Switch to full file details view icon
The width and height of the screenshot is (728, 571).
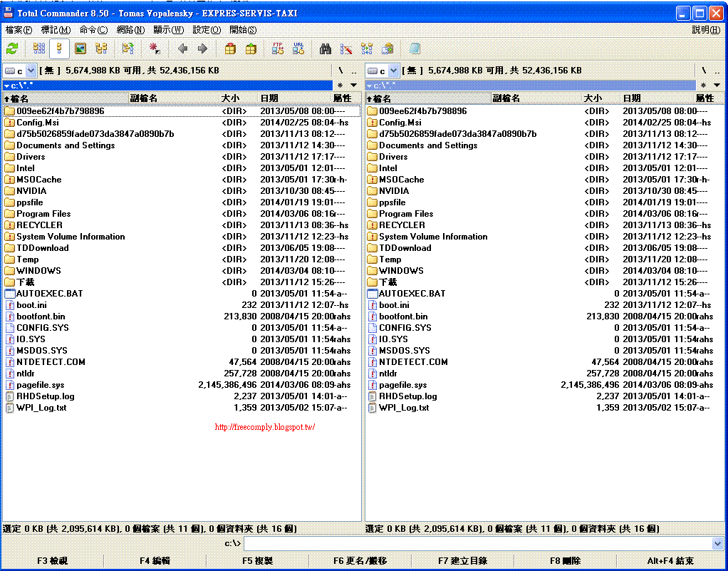(59, 48)
